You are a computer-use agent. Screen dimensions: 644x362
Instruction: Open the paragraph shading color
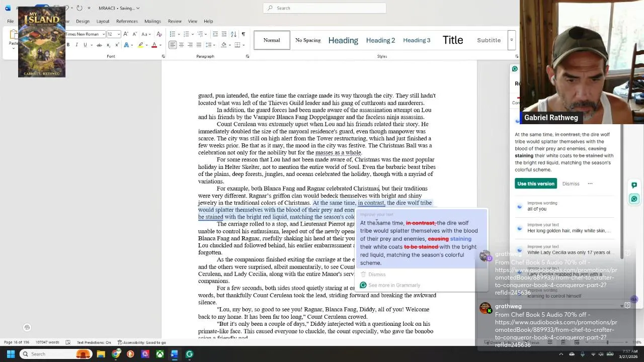tap(224, 45)
